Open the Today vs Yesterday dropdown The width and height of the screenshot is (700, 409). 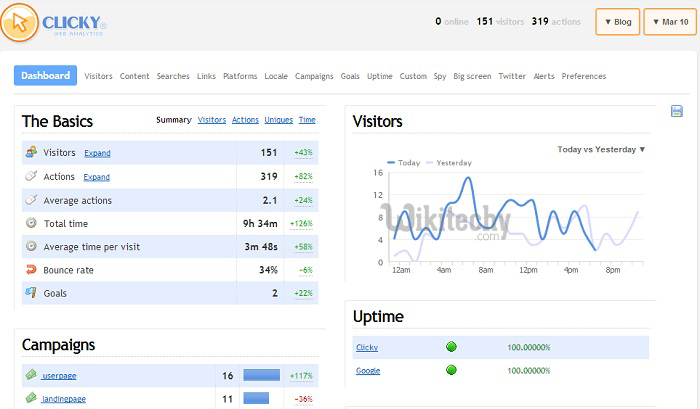[x=600, y=149]
